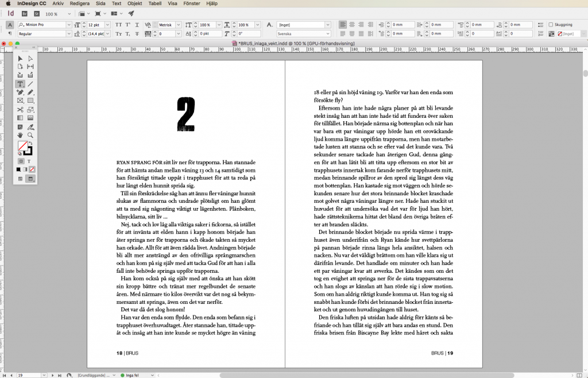This screenshot has width=588, height=378.
Task: Select the Hand tool
Action: click(x=20, y=136)
